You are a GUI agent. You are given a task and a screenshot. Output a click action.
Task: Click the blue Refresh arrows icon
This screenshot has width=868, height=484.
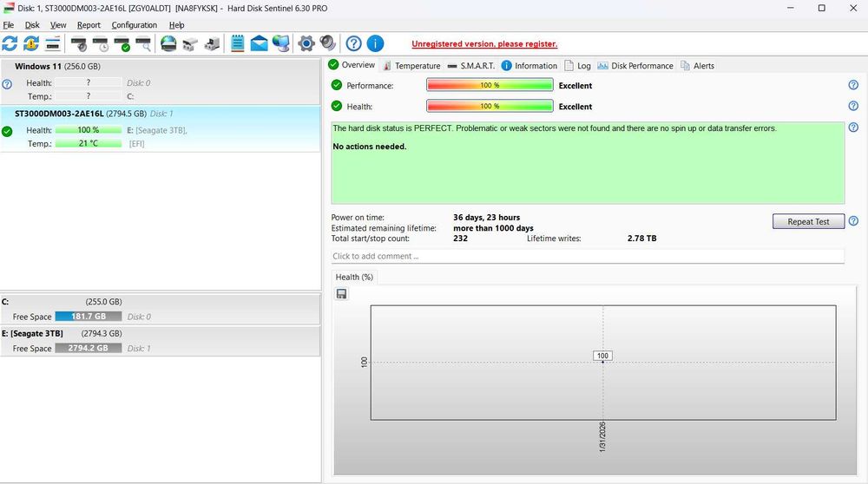coord(10,43)
